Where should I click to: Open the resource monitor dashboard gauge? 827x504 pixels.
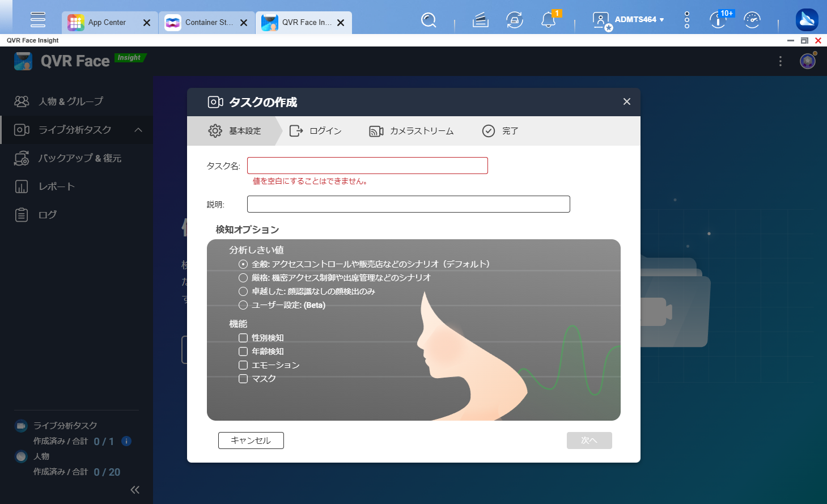752,20
